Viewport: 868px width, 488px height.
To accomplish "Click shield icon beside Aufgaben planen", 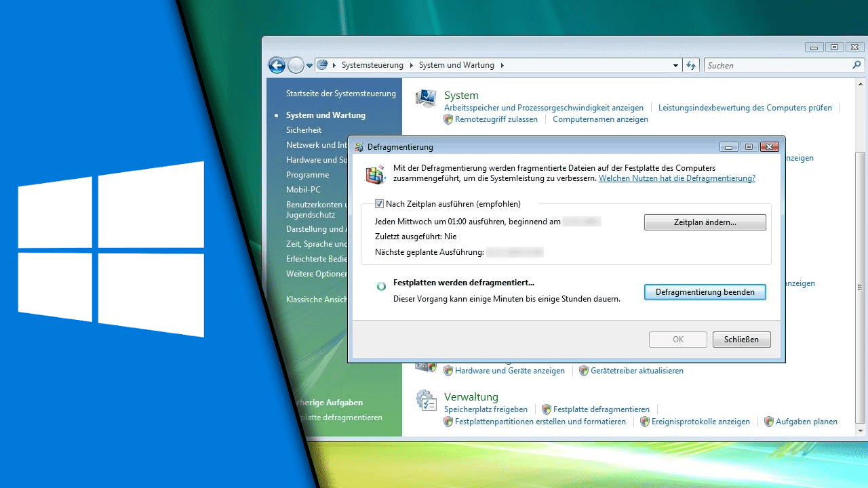I will (769, 422).
